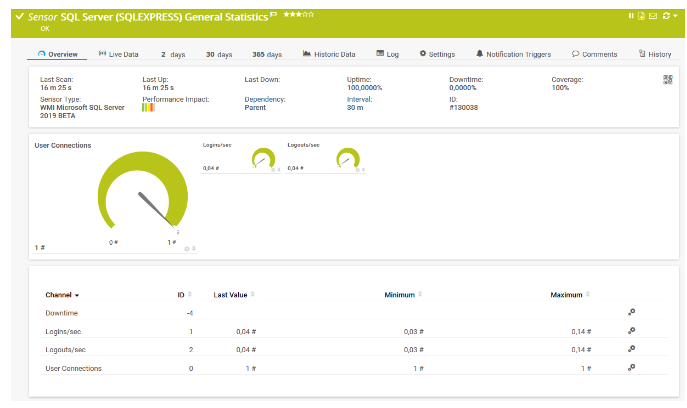Open gear settings under User Connections gauge
This screenshot has width=687, height=408.
click(187, 249)
